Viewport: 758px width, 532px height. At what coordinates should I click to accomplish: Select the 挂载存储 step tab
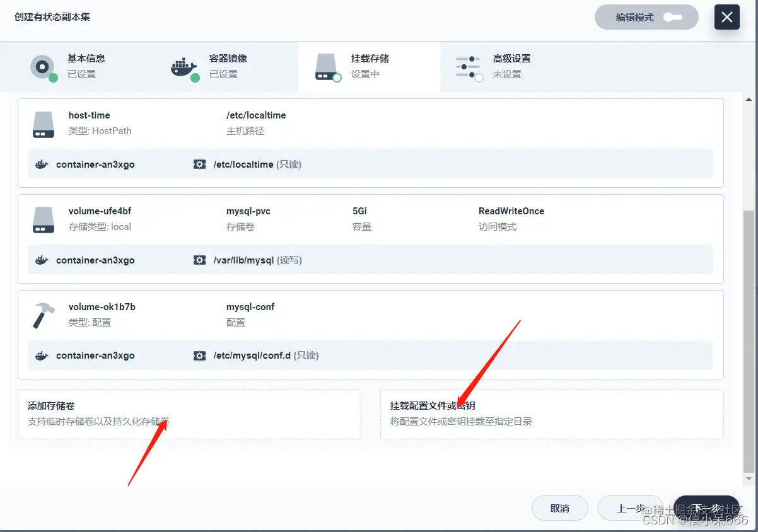coord(369,66)
